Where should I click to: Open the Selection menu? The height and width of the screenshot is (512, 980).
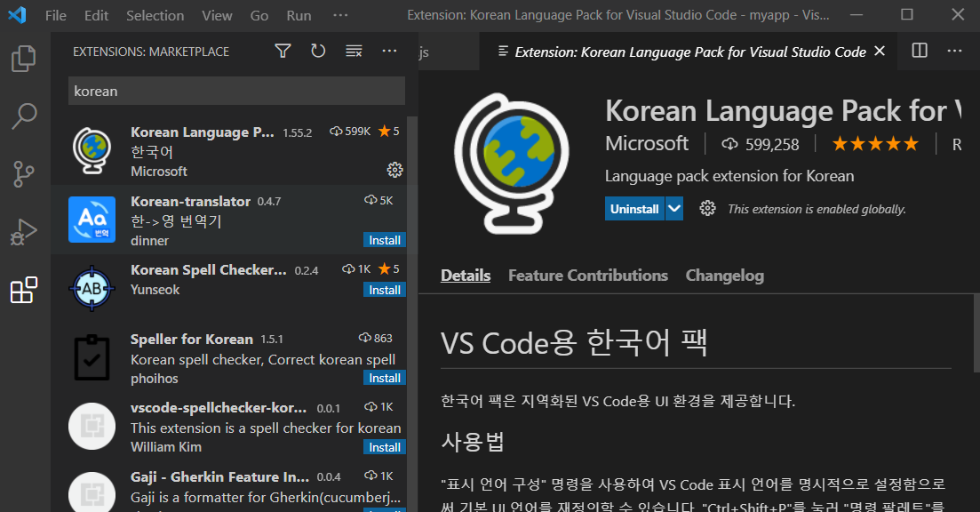155,16
